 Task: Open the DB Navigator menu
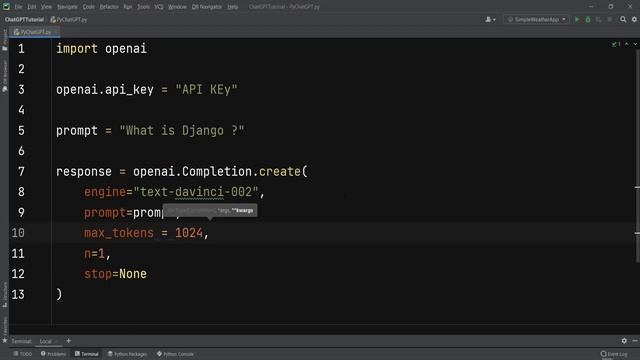(207, 7)
